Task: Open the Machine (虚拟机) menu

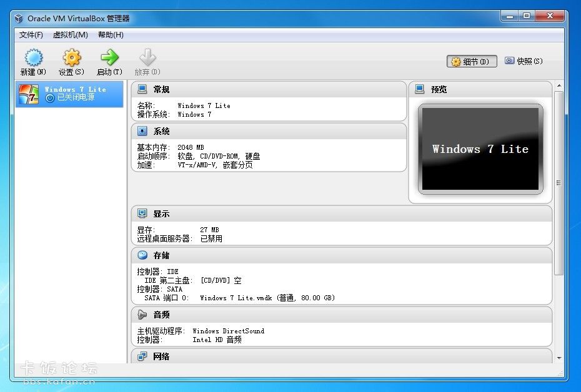Action: pos(70,35)
